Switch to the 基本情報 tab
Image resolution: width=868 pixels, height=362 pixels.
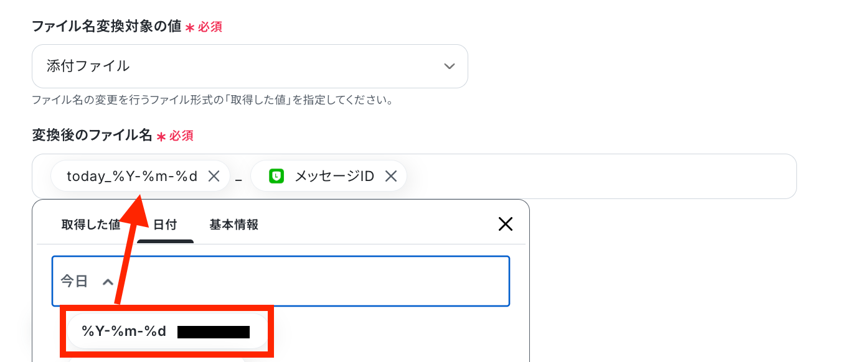point(234,225)
